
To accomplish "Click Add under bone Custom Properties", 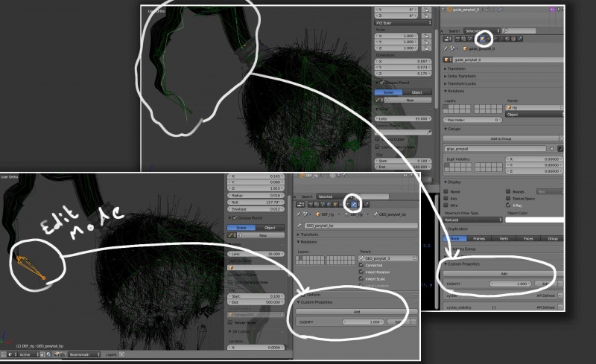I will tap(357, 311).
